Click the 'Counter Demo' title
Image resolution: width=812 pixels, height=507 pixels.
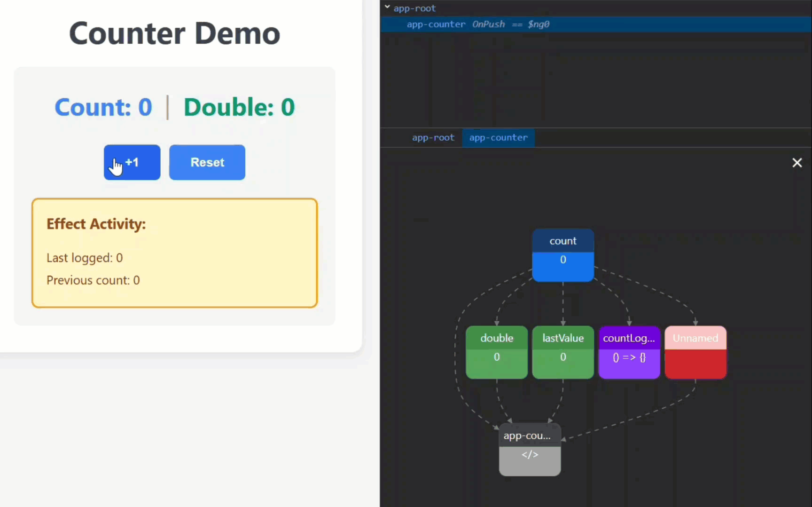(174, 33)
